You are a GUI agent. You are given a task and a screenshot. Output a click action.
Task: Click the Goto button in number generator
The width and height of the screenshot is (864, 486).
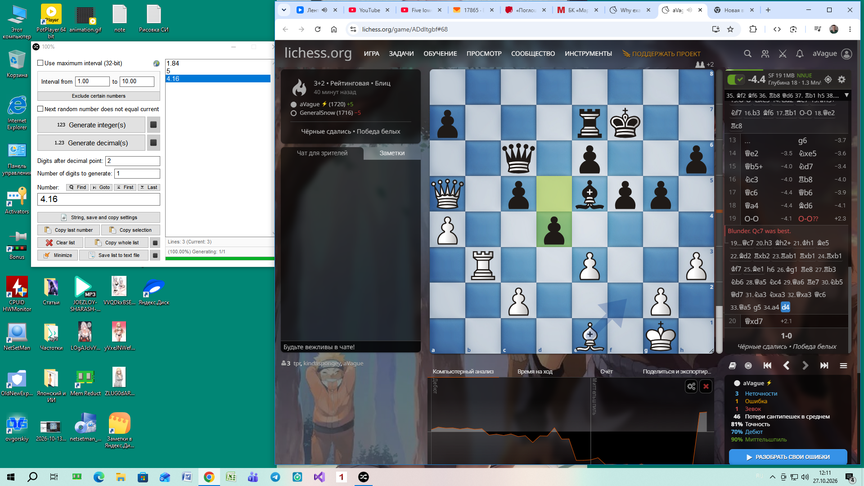(x=101, y=187)
